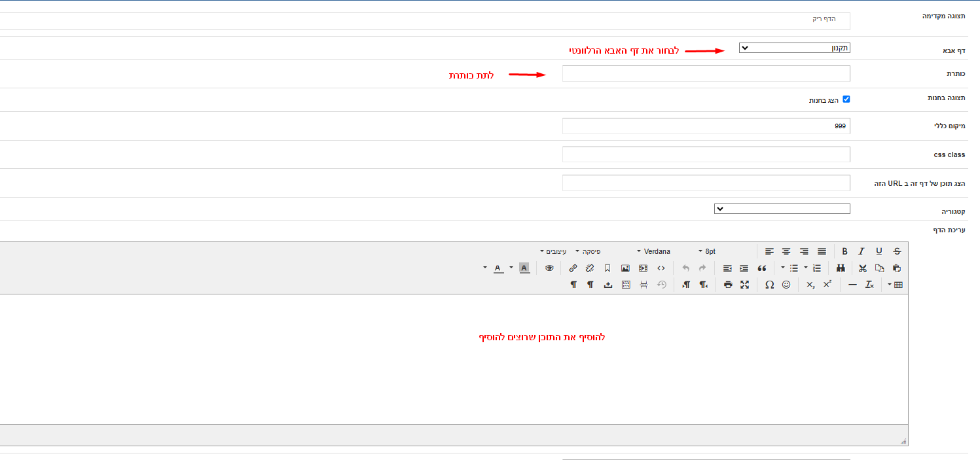Apply superscript formatting
Screen dimensions: 980x460
pyautogui.click(x=827, y=285)
